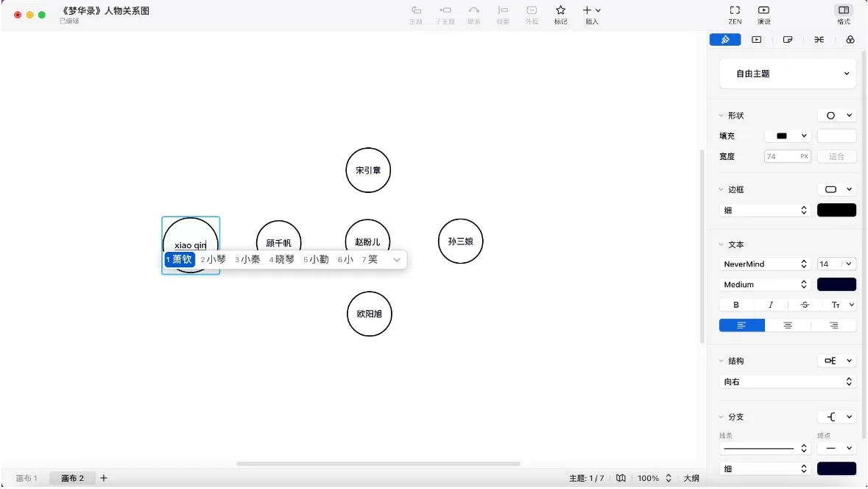Expand the IME candidate list arrow
868x489 pixels.
click(397, 260)
